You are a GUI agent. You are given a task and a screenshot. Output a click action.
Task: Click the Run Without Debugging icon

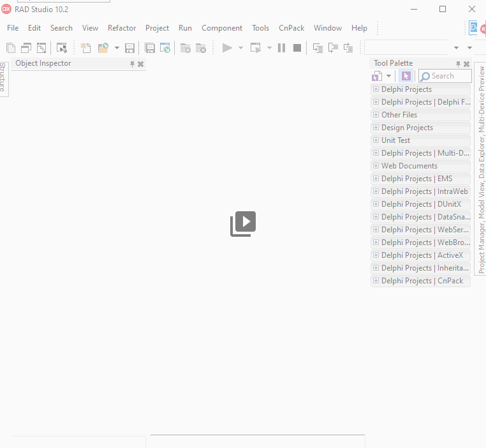[256, 48]
